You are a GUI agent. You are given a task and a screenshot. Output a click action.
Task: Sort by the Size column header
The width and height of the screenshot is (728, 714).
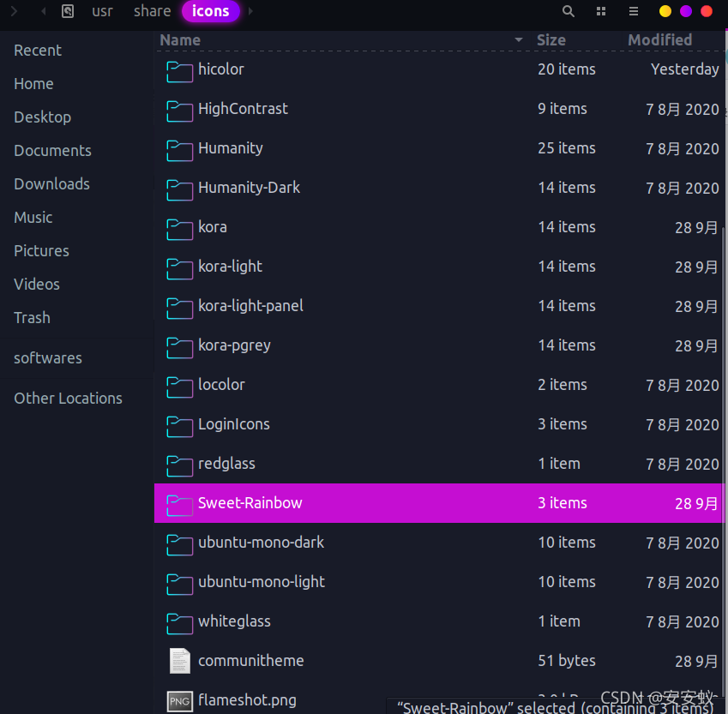click(x=551, y=40)
